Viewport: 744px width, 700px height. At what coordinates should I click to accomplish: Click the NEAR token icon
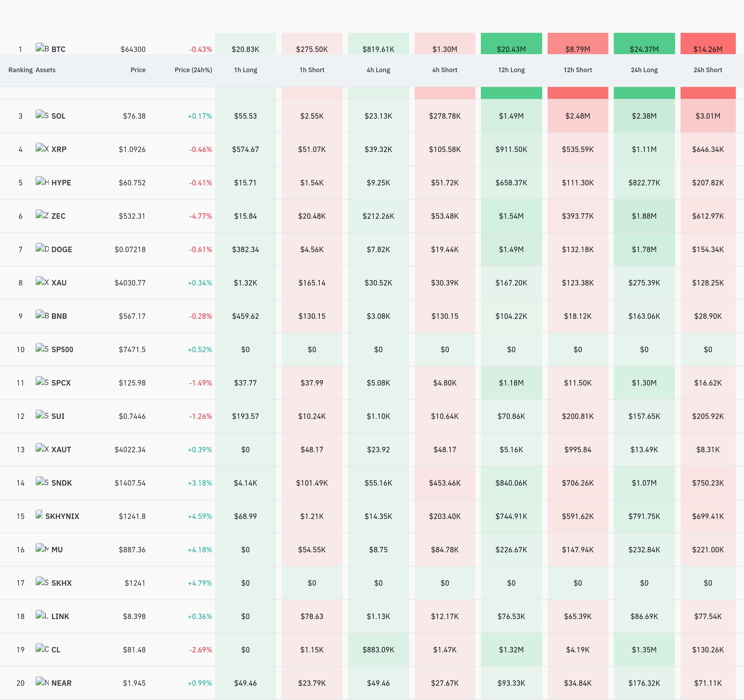coord(42,681)
